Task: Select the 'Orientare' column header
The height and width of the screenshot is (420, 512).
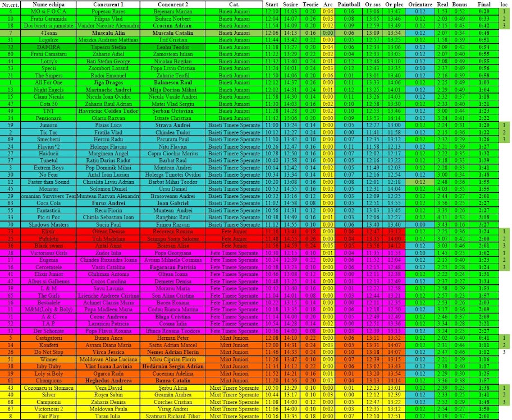Action: click(420, 4)
